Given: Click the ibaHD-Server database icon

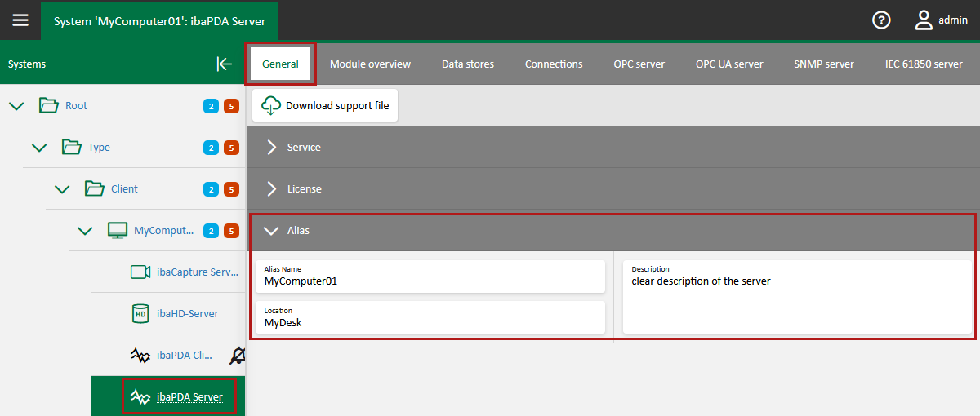Looking at the screenshot, I should (x=140, y=313).
